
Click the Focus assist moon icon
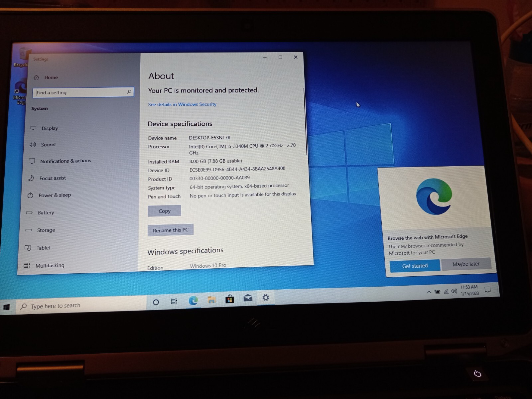(31, 178)
